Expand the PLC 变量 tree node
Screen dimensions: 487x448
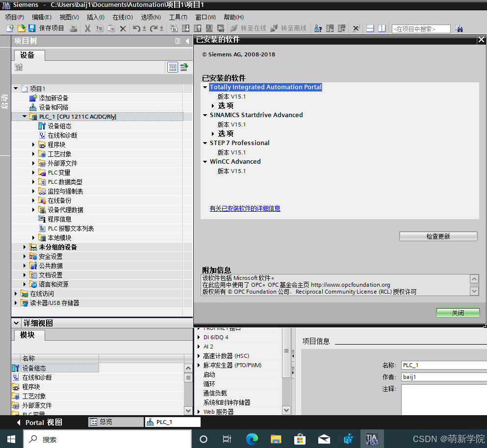coord(33,173)
